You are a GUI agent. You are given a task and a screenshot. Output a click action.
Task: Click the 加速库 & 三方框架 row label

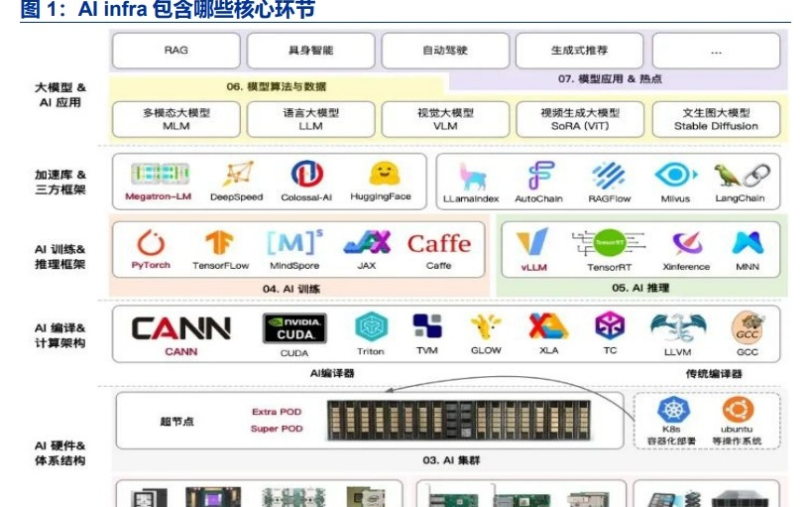click(60, 182)
